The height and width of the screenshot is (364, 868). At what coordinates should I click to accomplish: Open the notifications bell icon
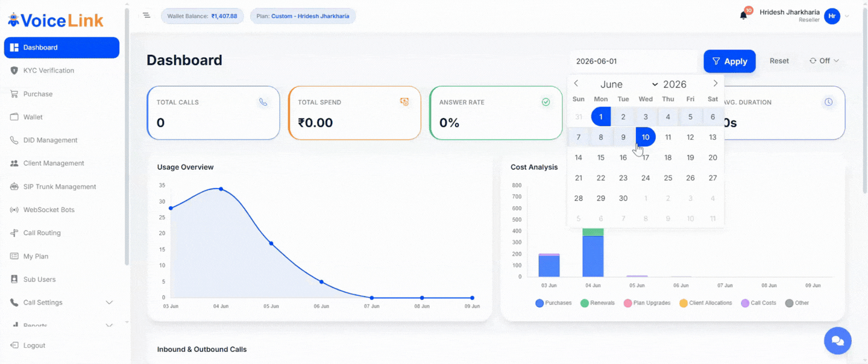tap(743, 16)
